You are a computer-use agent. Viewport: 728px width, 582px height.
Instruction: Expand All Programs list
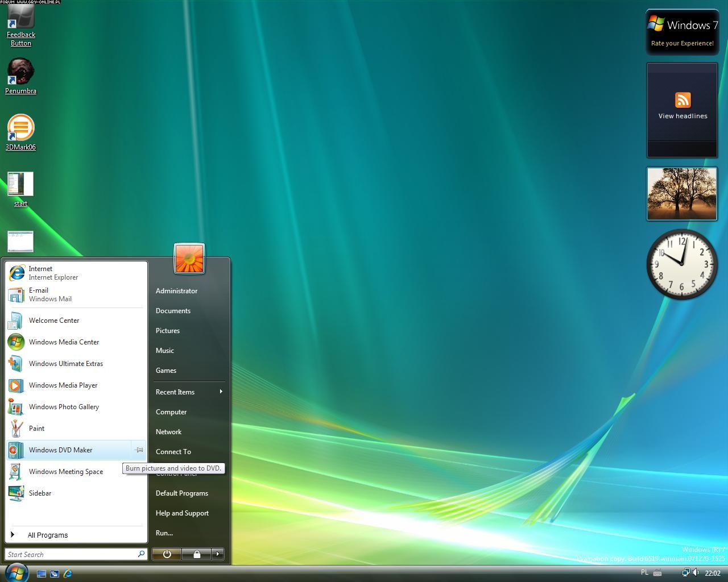pos(48,535)
